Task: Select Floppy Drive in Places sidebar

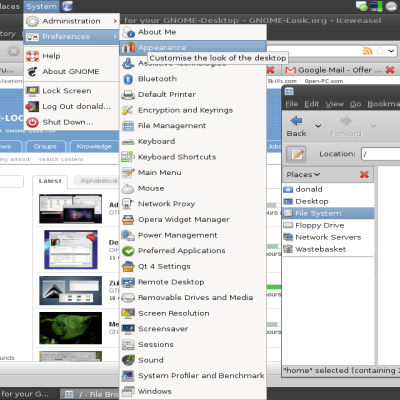Action: click(x=328, y=225)
